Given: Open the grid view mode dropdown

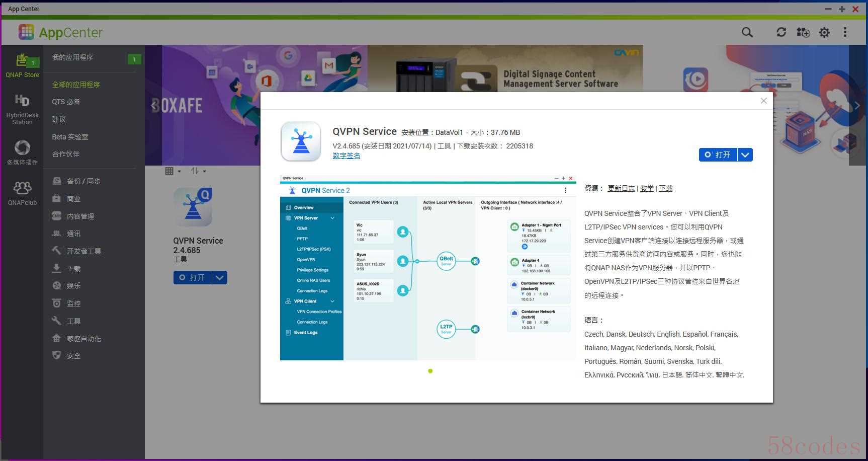Looking at the screenshot, I should click(173, 171).
